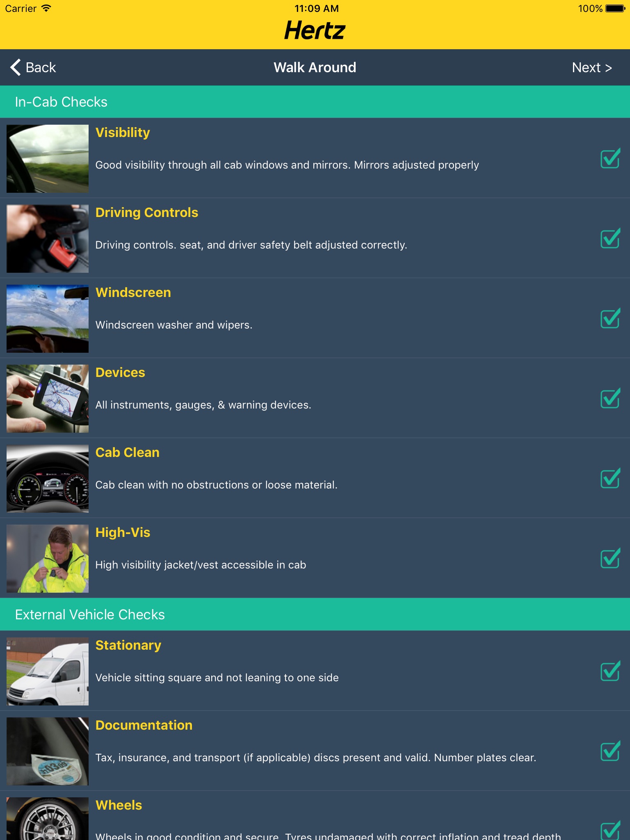Open the Driving Controls seatbelt thumbnail
630x840 pixels.
48,239
